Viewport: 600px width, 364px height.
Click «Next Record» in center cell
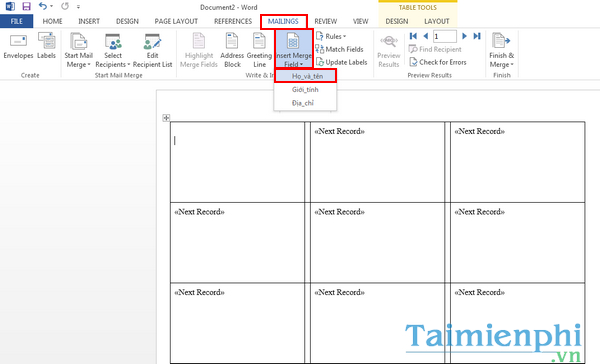pyautogui.click(x=339, y=212)
